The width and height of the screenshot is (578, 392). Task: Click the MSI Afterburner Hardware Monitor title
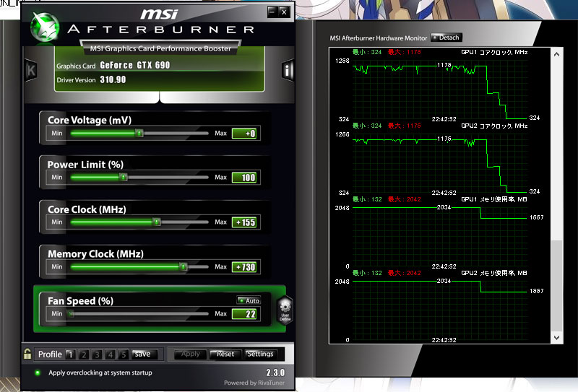pos(378,38)
